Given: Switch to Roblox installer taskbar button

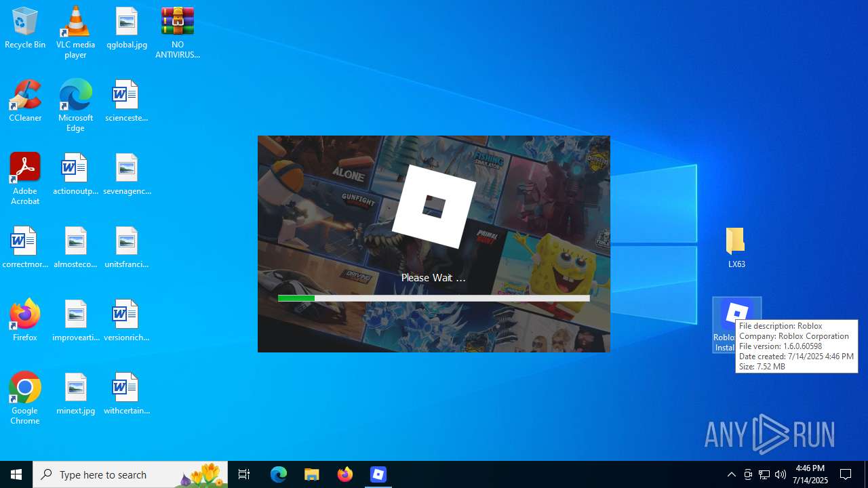Looking at the screenshot, I should pyautogui.click(x=378, y=474).
